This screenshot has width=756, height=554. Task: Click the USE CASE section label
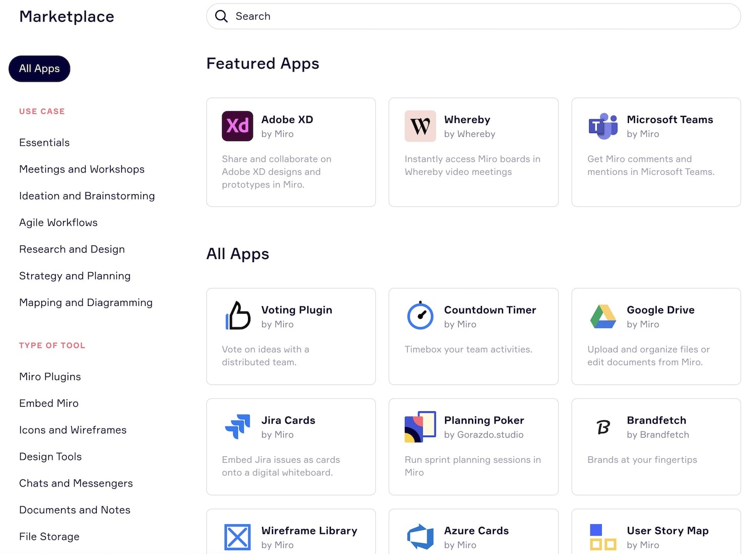[x=42, y=111]
